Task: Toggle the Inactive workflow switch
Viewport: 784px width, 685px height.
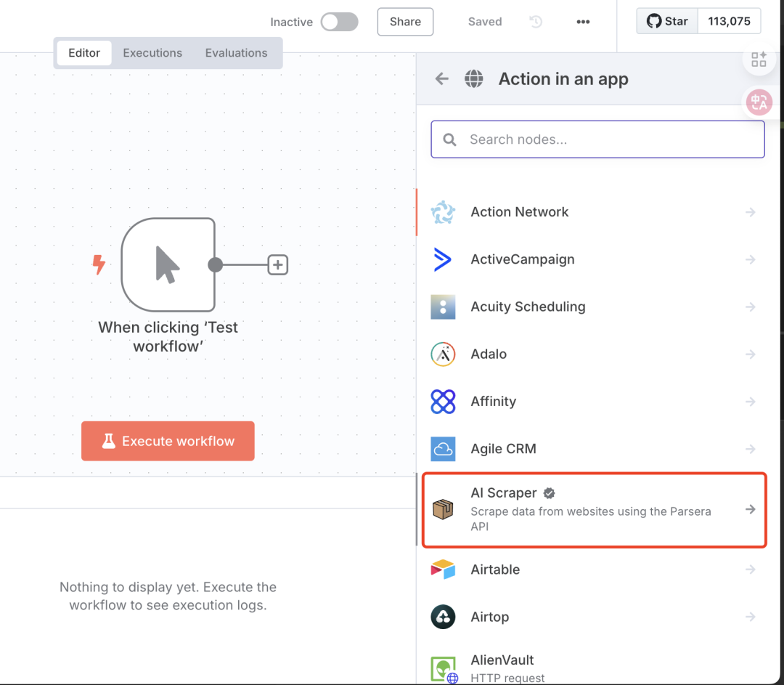Action: [x=339, y=22]
